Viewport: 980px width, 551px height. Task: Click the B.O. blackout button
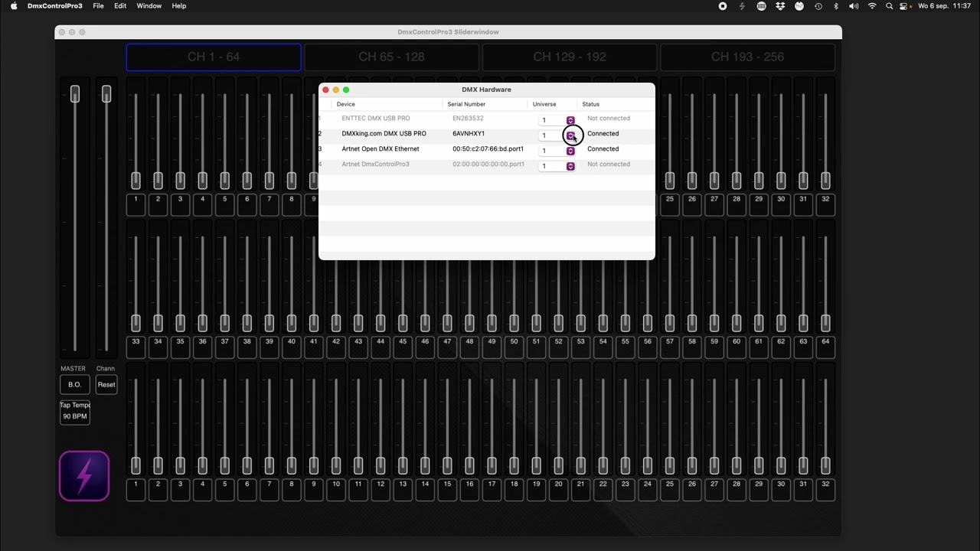[x=74, y=385]
